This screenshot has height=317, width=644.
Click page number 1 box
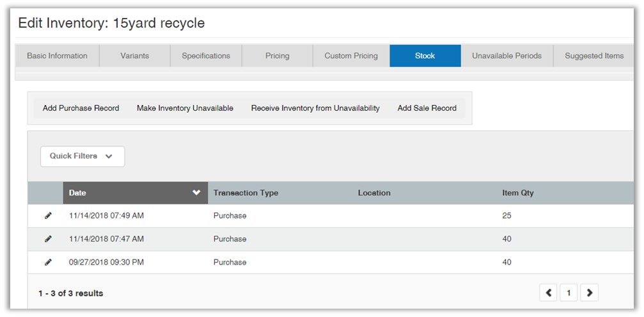click(569, 293)
